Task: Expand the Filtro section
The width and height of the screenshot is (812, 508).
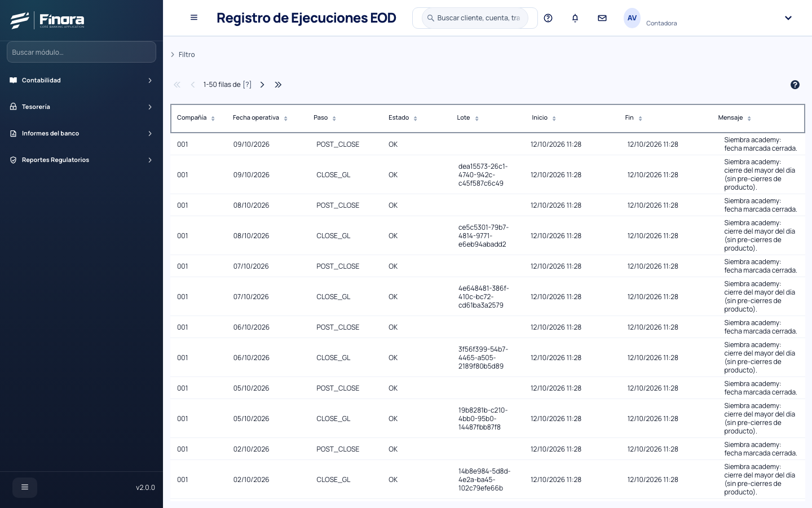Action: [183, 55]
